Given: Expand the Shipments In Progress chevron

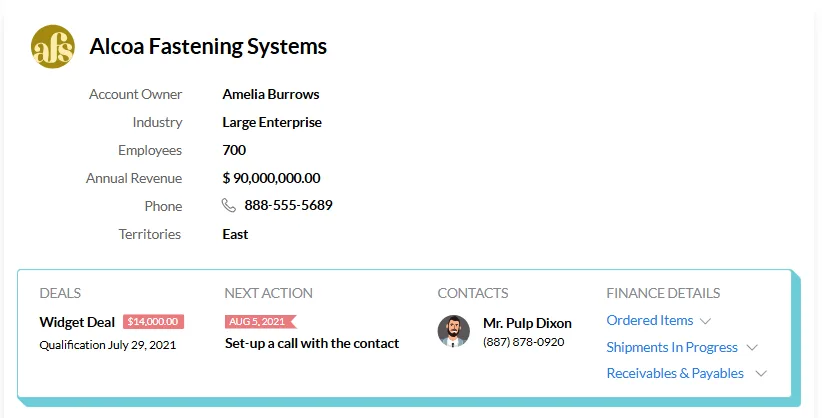Looking at the screenshot, I should coord(752,348).
